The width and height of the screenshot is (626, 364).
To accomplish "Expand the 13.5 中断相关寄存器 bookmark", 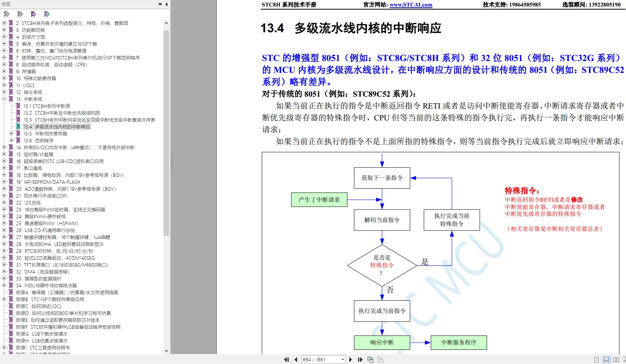I will (11, 133).
